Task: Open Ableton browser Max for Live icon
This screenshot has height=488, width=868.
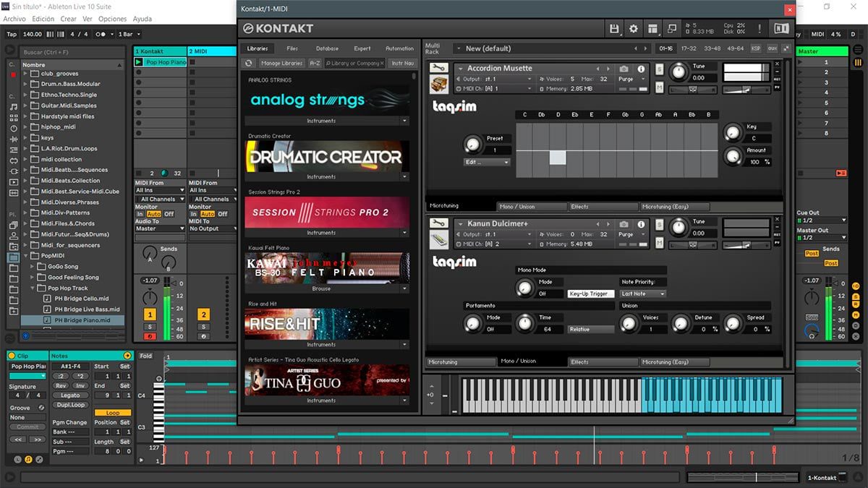Action: [x=14, y=160]
